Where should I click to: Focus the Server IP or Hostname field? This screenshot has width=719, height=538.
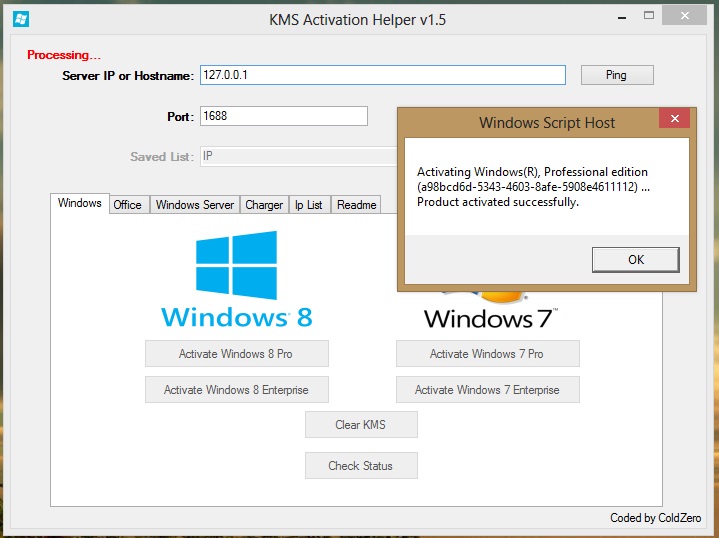click(x=382, y=75)
